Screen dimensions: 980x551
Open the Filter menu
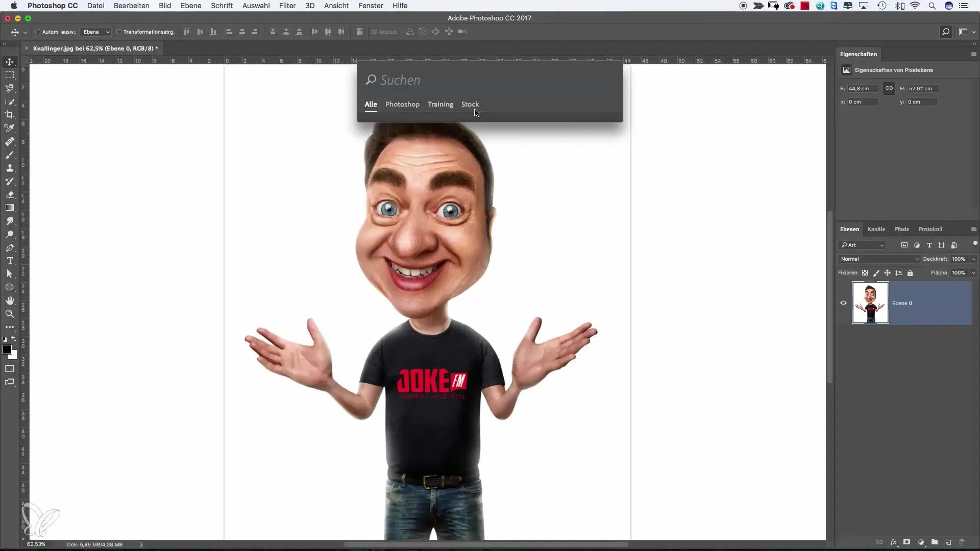coord(287,6)
